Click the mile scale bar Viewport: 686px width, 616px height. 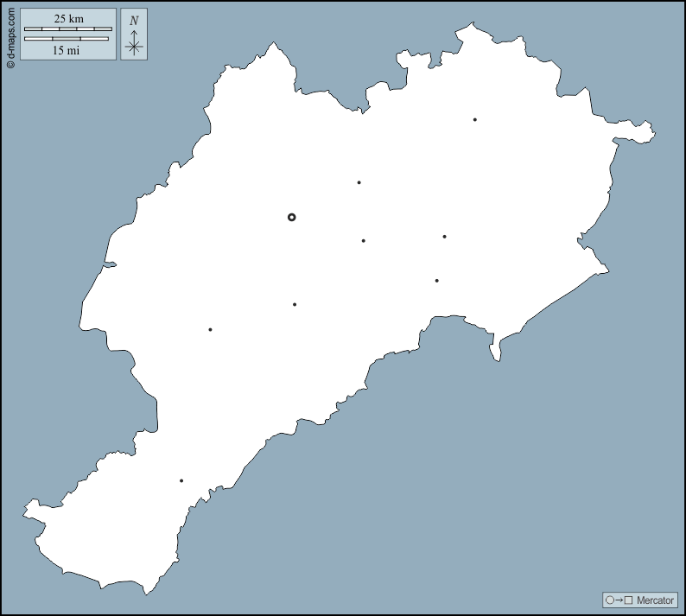click(67, 39)
